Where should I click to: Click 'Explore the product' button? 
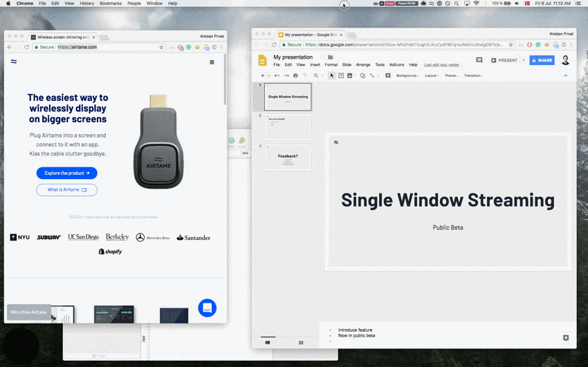coord(66,173)
